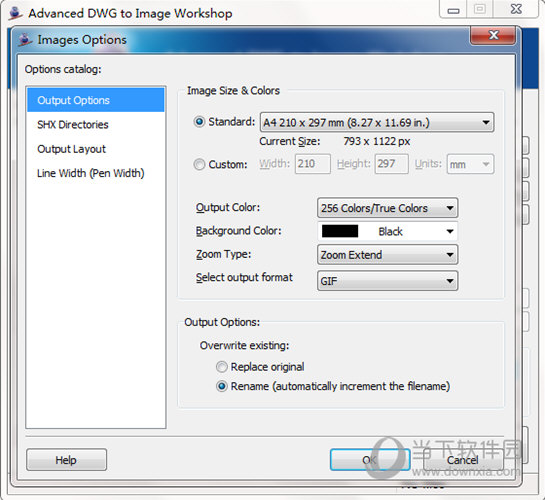Click the custom Width input field
This screenshot has width=545, height=500.
click(x=313, y=164)
